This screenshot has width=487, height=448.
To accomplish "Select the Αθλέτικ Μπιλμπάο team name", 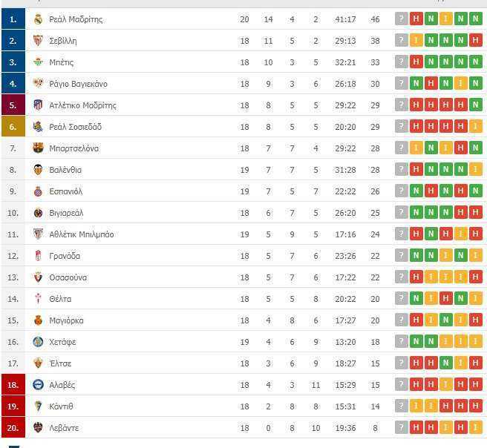I will point(82,234).
